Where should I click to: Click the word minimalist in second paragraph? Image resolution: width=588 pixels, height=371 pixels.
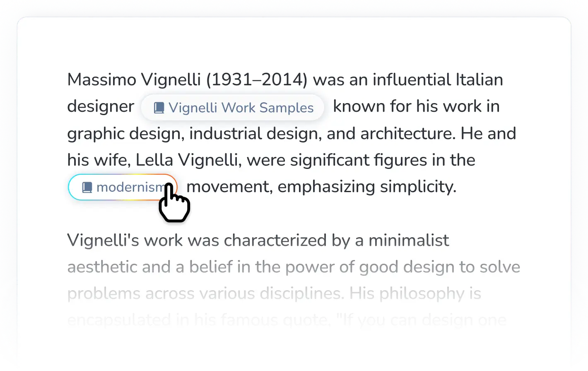click(408, 240)
